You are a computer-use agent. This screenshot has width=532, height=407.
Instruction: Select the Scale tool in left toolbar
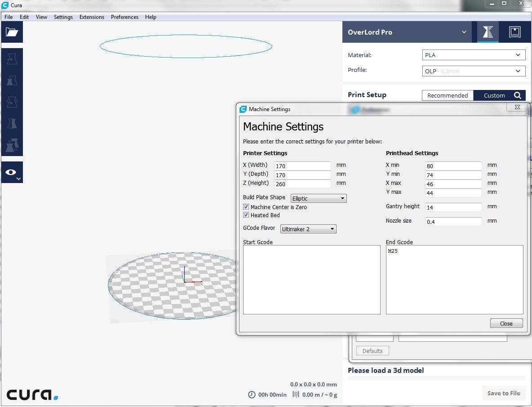click(x=12, y=81)
